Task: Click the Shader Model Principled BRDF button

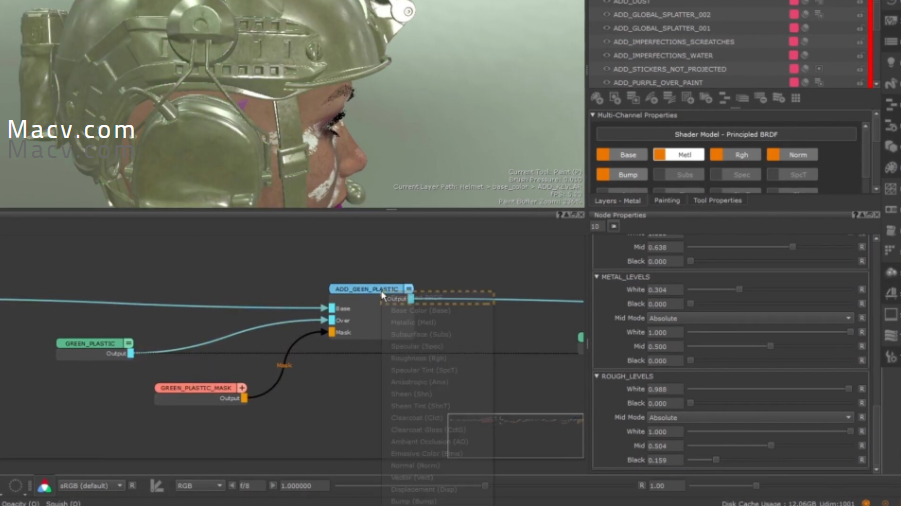Action: (x=726, y=134)
